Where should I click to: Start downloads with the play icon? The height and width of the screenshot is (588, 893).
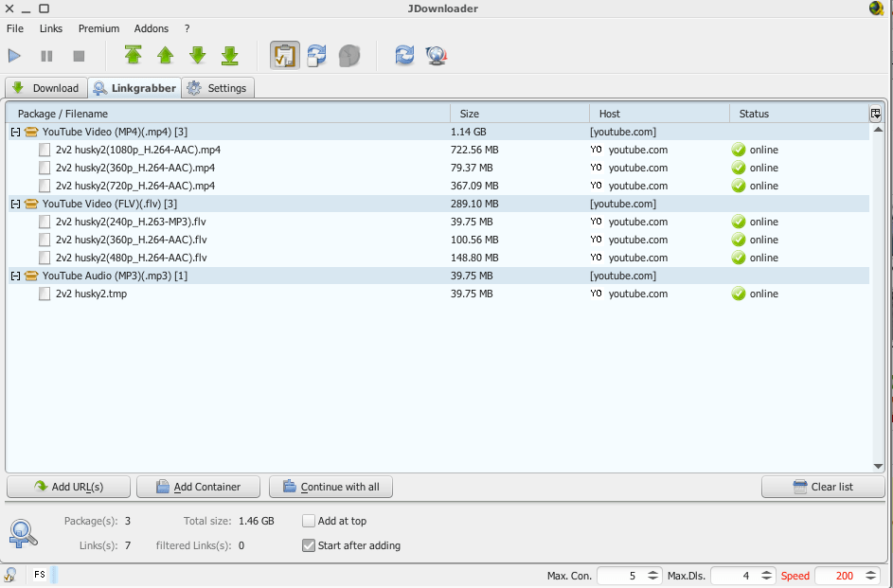[15, 56]
